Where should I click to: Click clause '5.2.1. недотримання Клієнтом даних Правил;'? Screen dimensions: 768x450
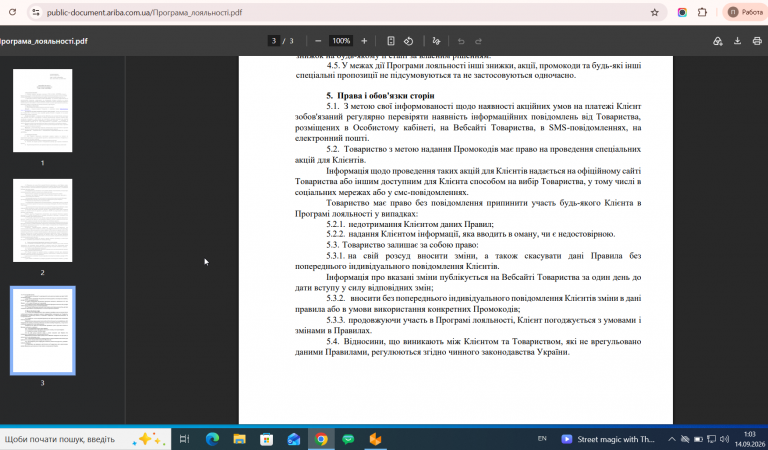pyautogui.click(x=410, y=224)
